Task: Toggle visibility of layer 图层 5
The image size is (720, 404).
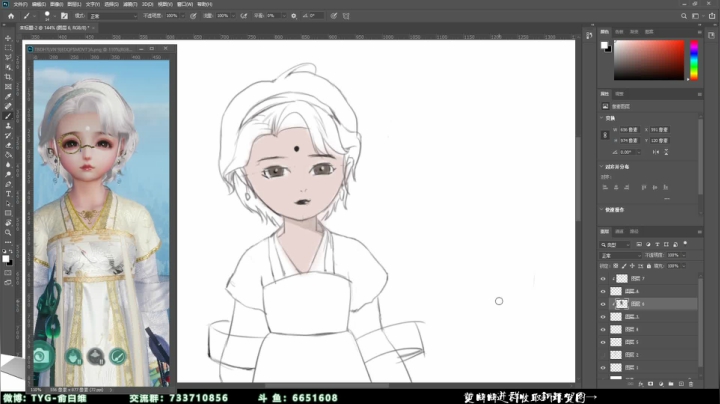Action: coord(603,342)
